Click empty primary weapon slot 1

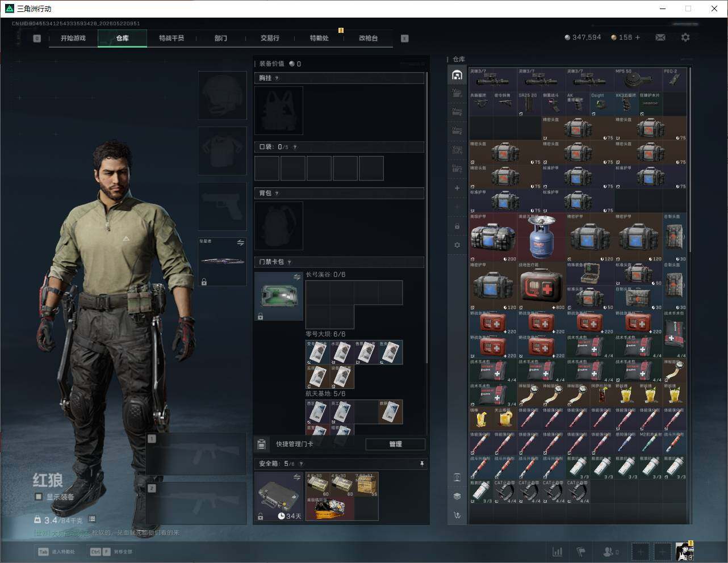196,454
